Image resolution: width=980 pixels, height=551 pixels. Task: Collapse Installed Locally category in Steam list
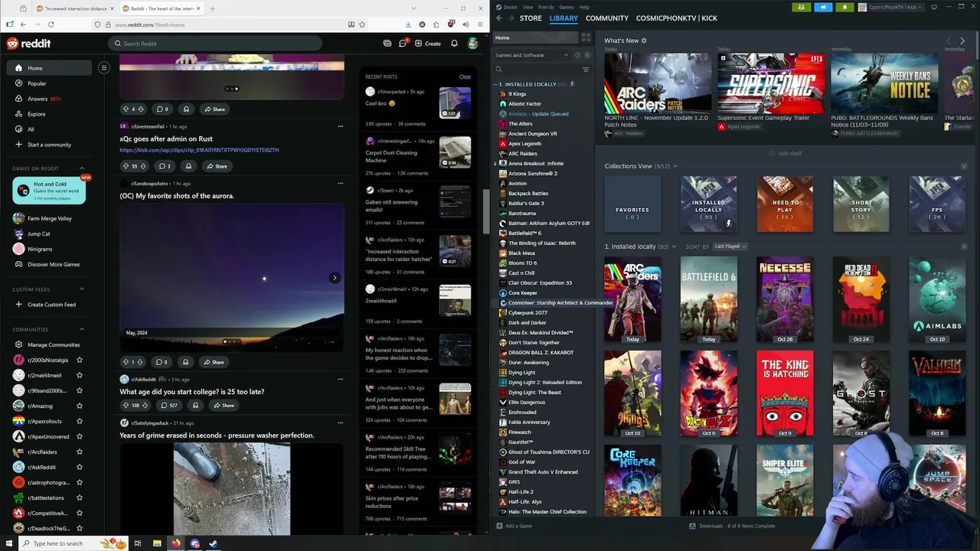pyautogui.click(x=496, y=84)
